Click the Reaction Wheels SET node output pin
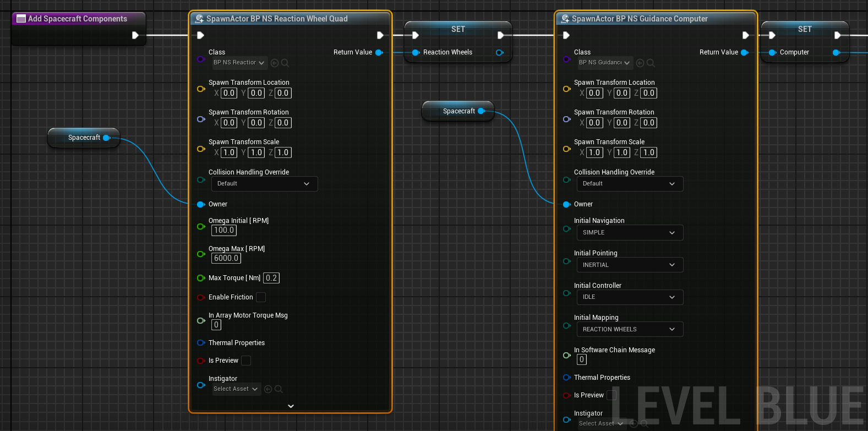 click(x=499, y=53)
